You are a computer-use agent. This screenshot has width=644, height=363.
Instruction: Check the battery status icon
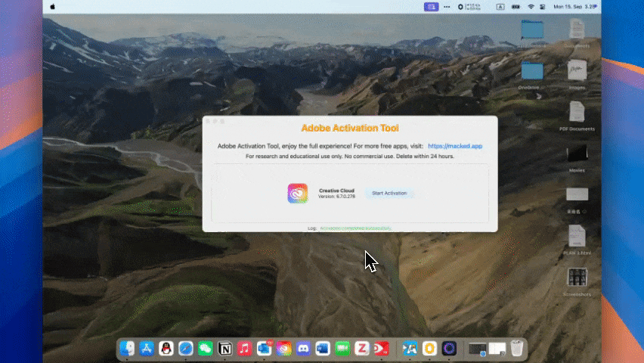tap(516, 7)
